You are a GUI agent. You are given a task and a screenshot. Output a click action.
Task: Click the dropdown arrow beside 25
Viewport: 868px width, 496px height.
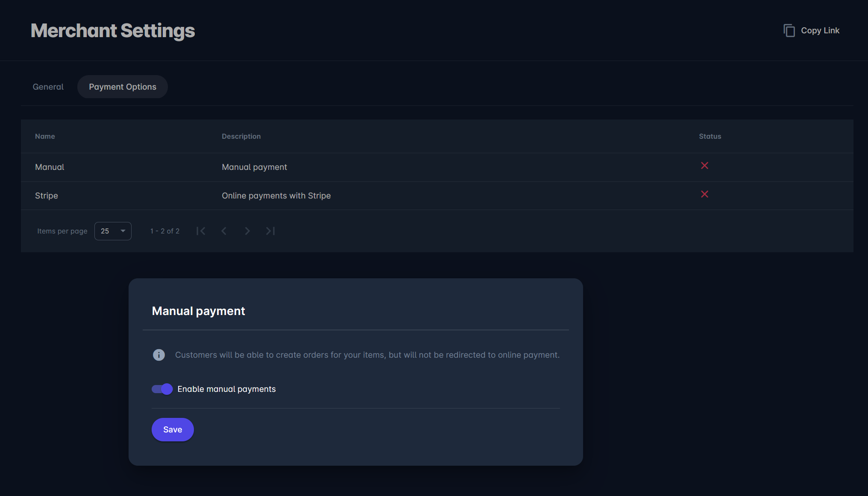pos(123,231)
